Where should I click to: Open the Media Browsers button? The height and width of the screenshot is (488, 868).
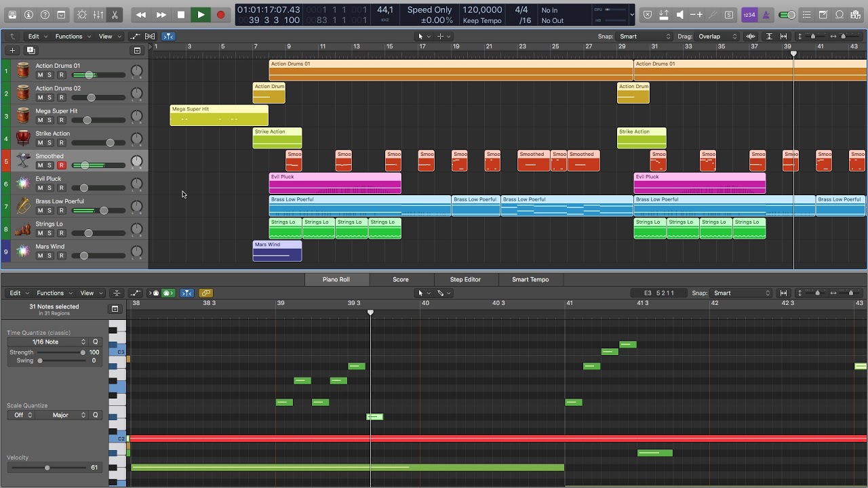click(856, 14)
